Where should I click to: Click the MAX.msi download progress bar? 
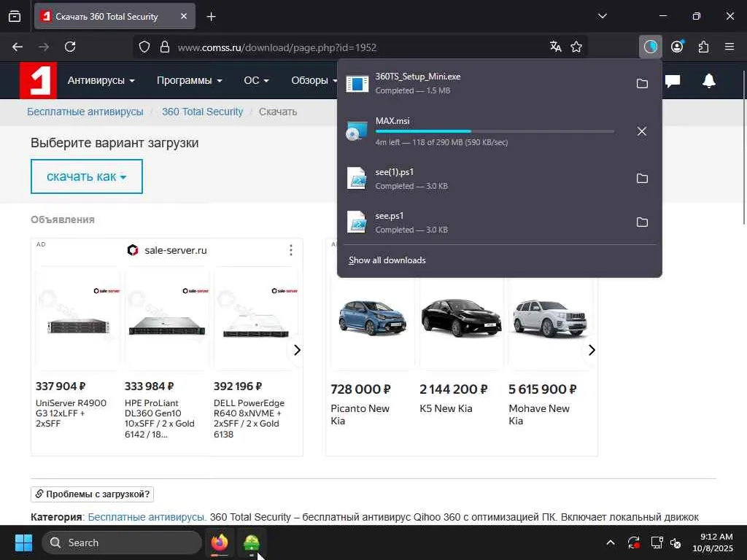pos(495,131)
